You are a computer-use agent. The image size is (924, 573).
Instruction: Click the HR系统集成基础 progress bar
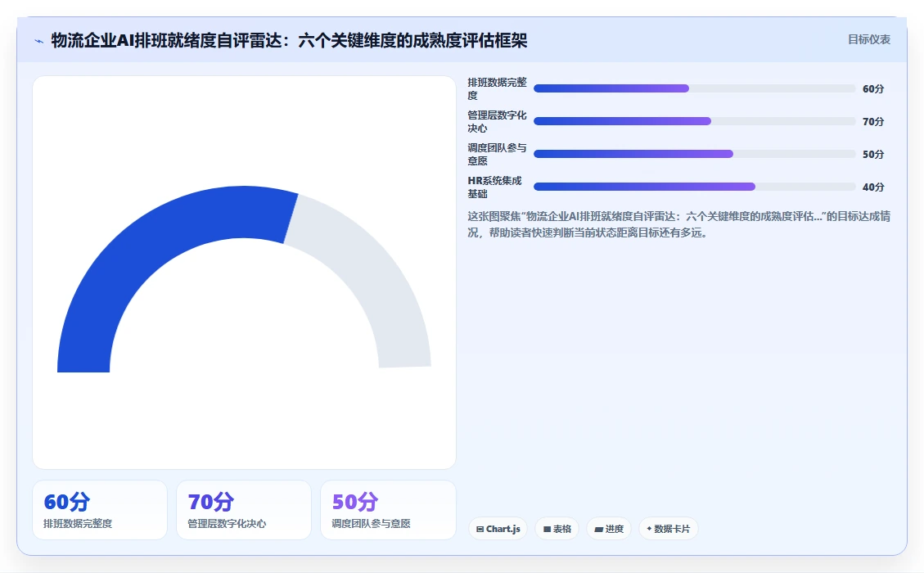(x=694, y=187)
